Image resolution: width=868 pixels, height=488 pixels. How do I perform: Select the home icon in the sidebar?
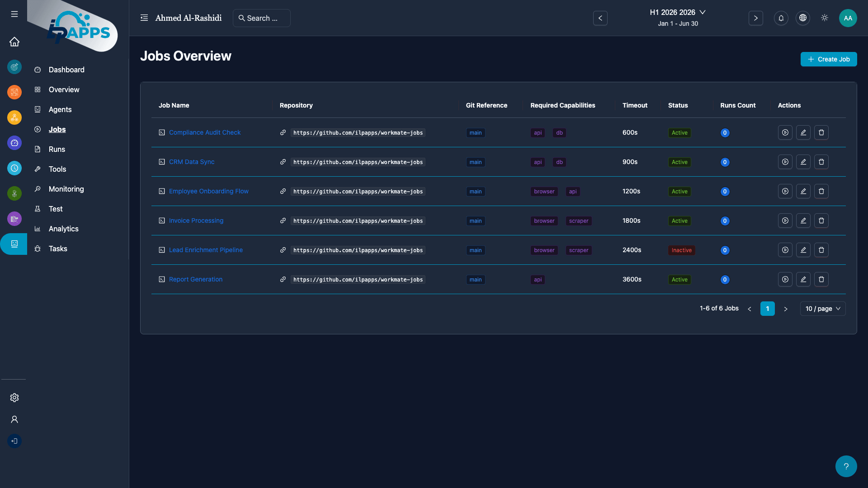pyautogui.click(x=14, y=42)
